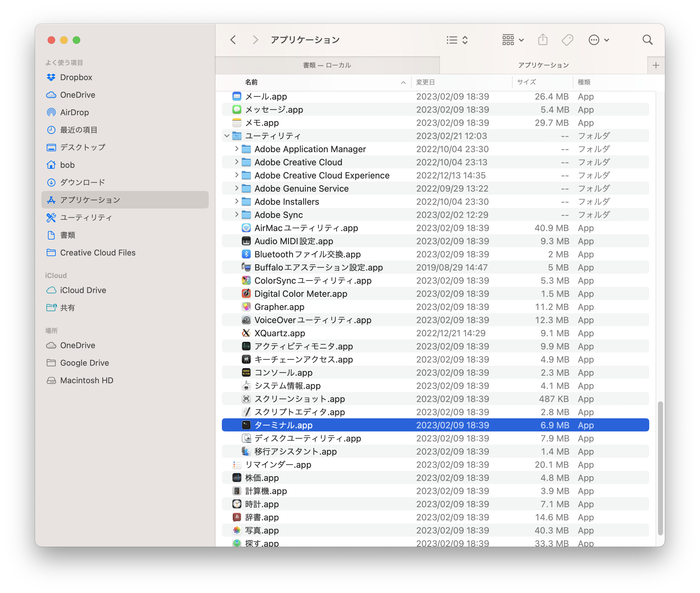Screen dimensions: 700x593
Task: Collapse the ユーティリティ folder disclosure triangle
Action: click(x=227, y=136)
